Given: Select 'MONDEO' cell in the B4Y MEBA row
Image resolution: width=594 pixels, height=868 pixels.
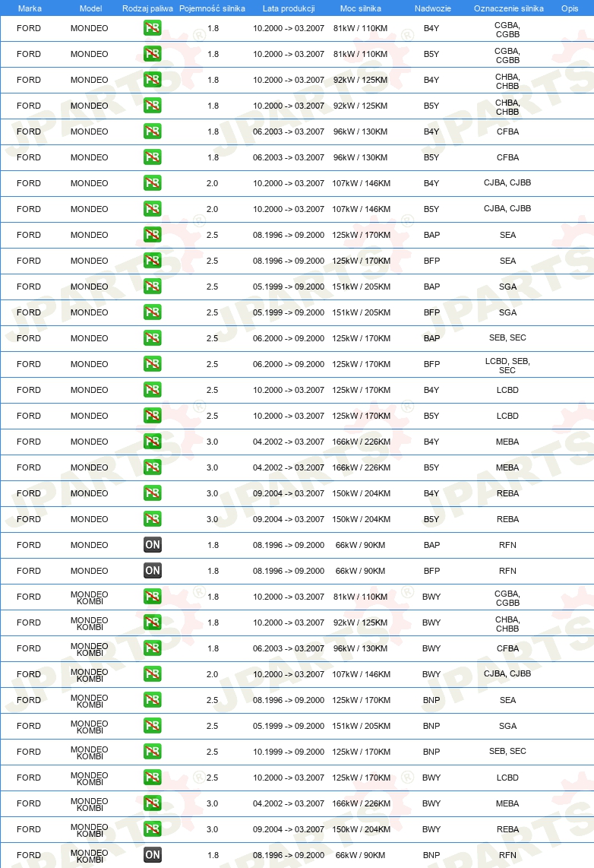Looking at the screenshot, I should click(90, 442).
